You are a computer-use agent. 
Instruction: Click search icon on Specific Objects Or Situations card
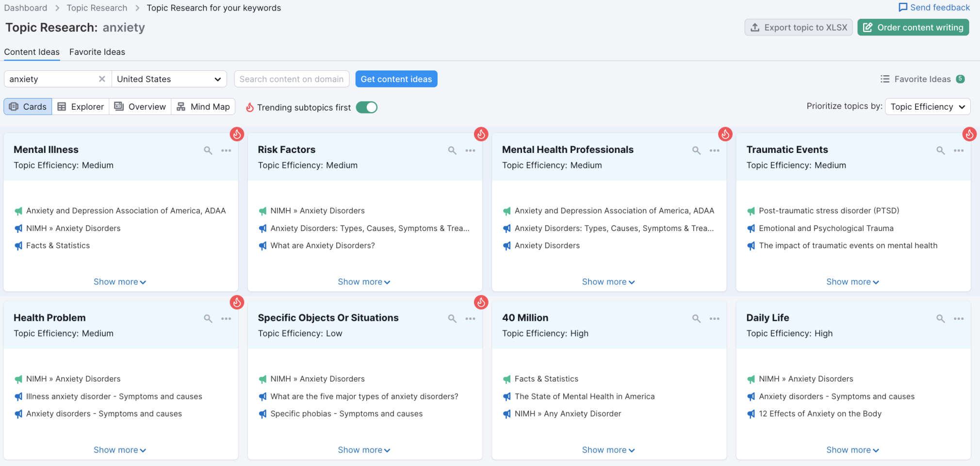(452, 318)
